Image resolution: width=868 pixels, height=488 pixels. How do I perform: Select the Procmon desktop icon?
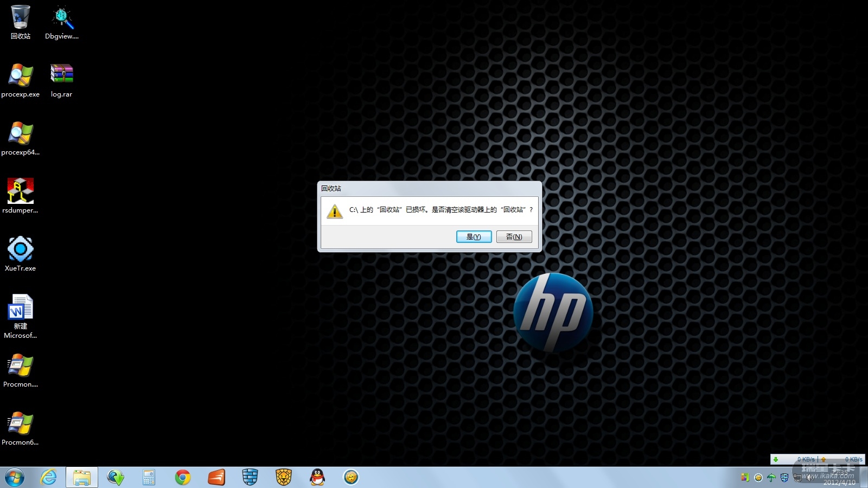point(21,371)
